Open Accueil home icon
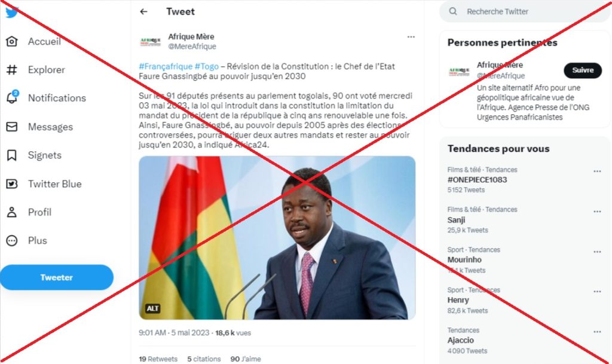612x364 pixels. pos(12,41)
